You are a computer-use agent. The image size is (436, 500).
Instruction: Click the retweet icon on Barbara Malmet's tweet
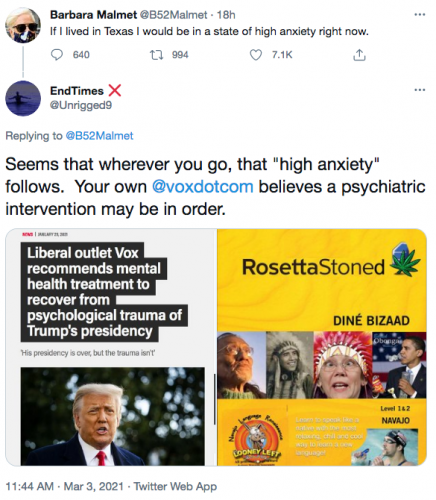click(x=156, y=55)
